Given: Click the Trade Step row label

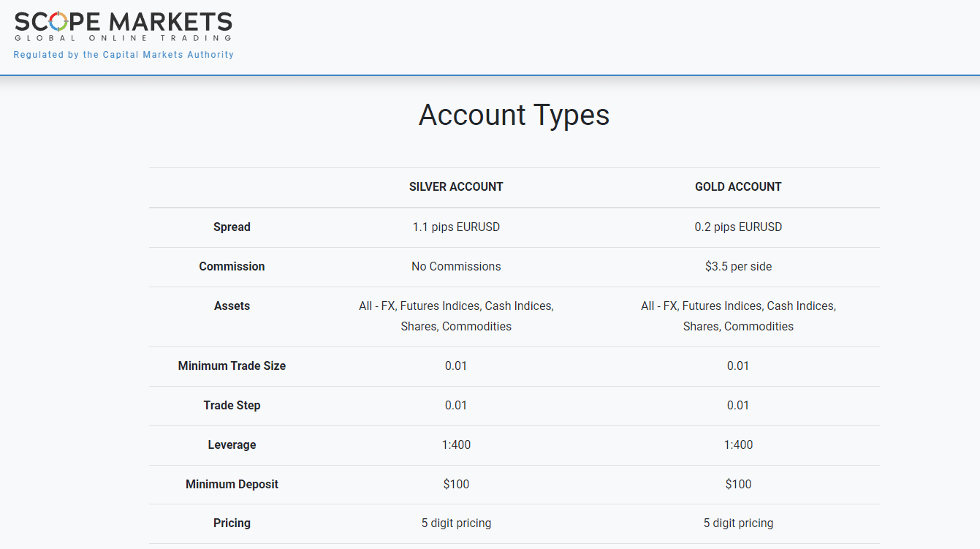Looking at the screenshot, I should [x=232, y=405].
